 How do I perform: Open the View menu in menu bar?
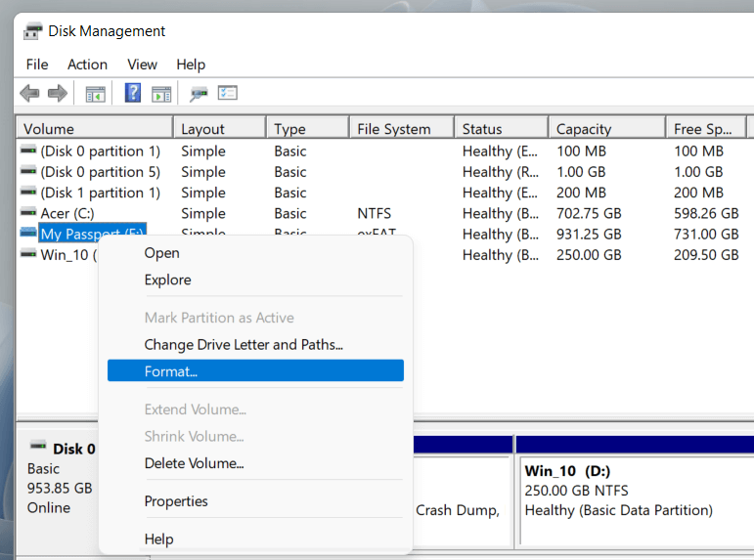coord(142,65)
